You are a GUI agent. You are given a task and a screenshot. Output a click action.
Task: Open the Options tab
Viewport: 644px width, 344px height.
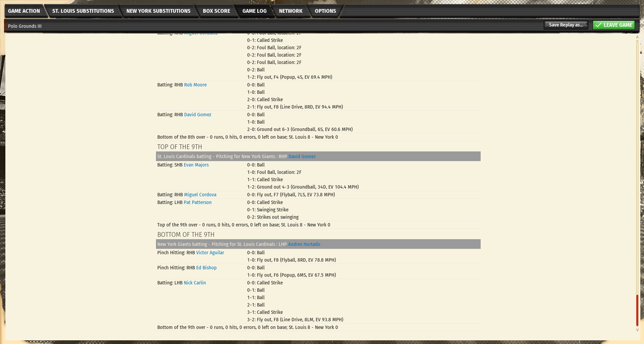(325, 11)
